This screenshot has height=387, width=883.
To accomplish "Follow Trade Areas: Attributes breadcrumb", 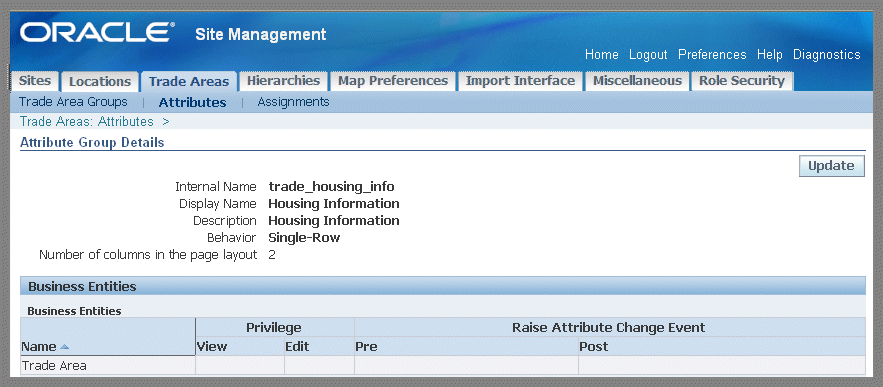I will point(87,122).
